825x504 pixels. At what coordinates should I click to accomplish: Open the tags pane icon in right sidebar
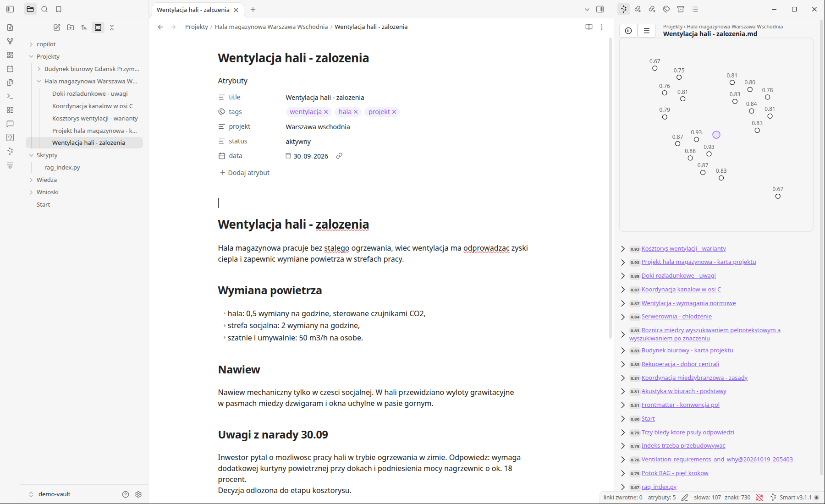coord(666,9)
